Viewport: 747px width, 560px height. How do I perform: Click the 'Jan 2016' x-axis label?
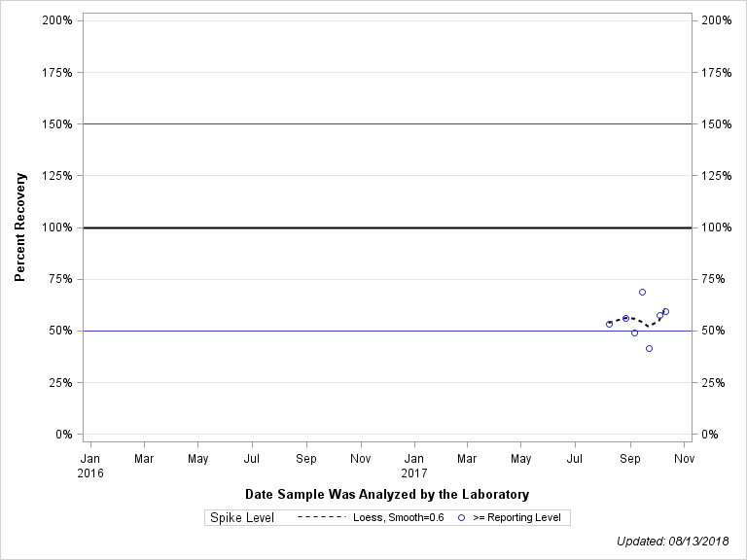pyautogui.click(x=90, y=466)
